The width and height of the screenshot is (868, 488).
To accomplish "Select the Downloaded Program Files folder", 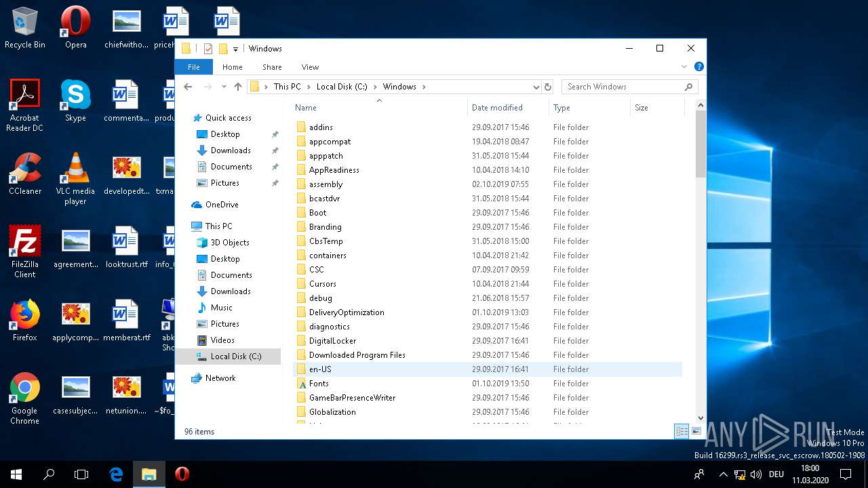I will [x=487, y=355].
